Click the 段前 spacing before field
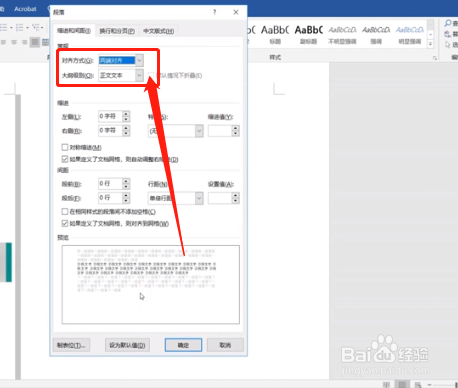The height and width of the screenshot is (388, 458). [x=110, y=184]
